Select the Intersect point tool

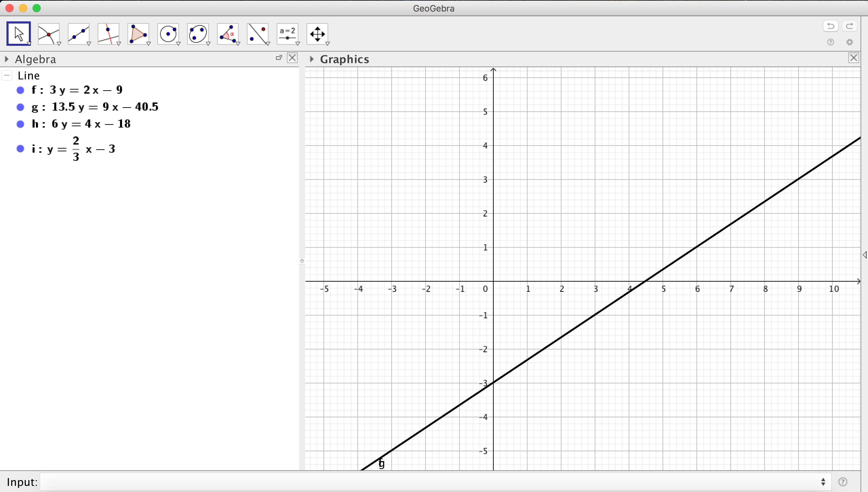coord(49,34)
